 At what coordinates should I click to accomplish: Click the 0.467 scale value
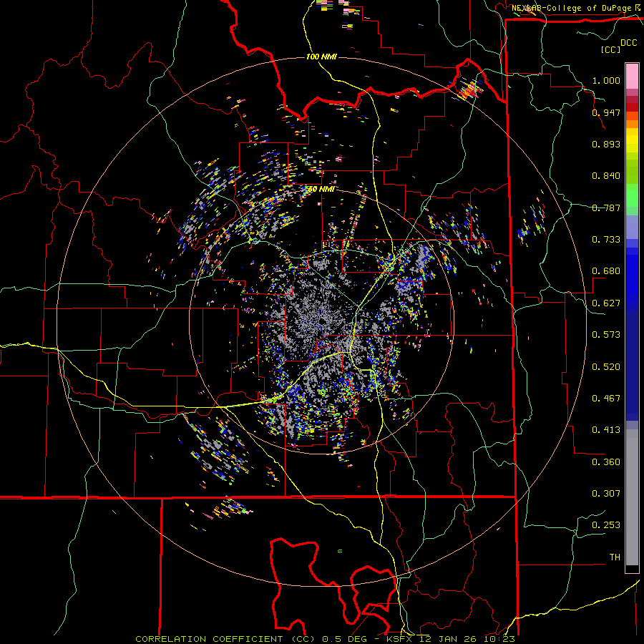[606, 399]
